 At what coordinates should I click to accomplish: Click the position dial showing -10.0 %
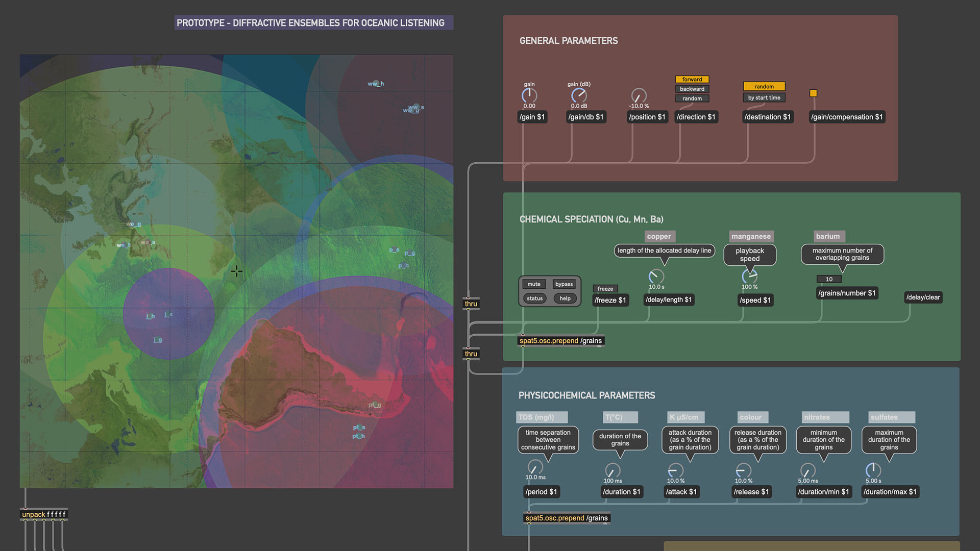[639, 95]
